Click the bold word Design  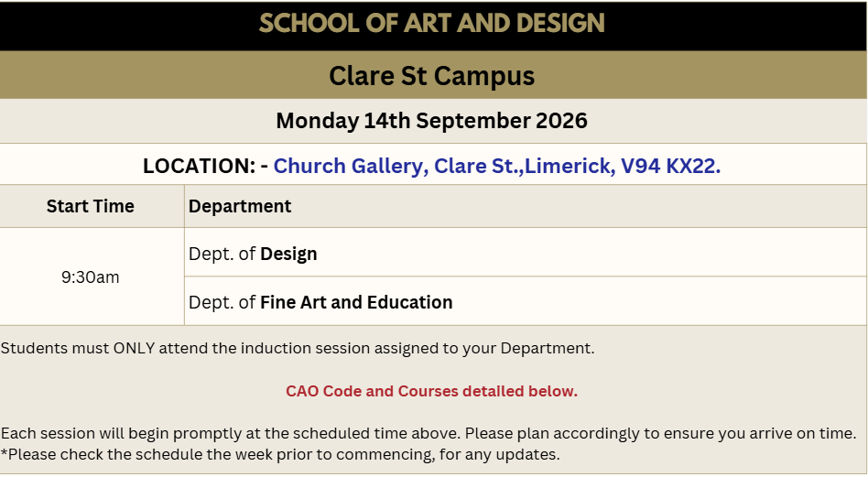click(288, 254)
